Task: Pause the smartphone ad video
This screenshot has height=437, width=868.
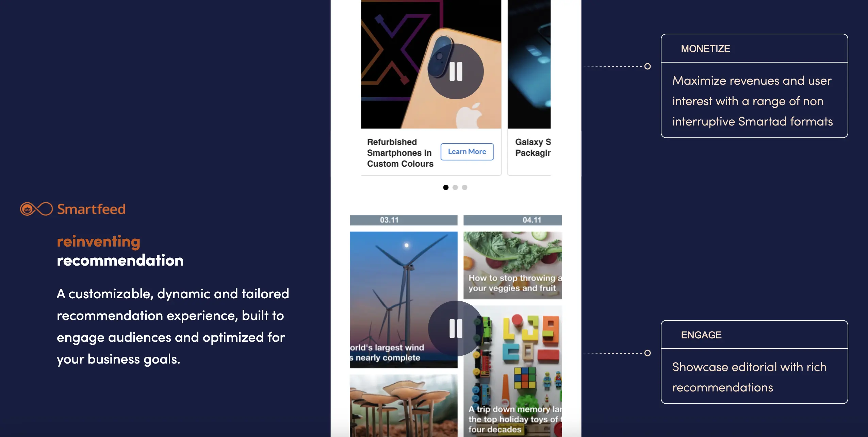Action: point(456,71)
